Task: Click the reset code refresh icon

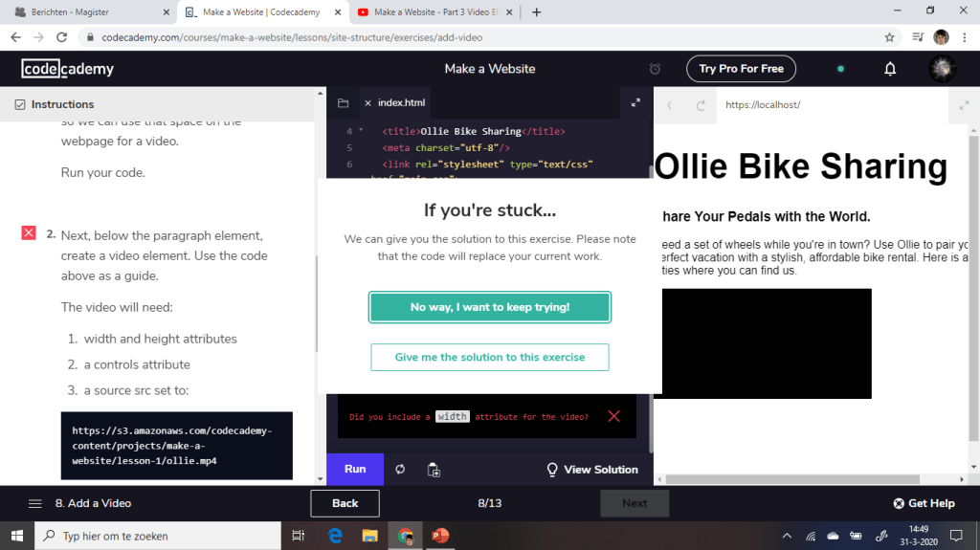Action: (x=400, y=470)
